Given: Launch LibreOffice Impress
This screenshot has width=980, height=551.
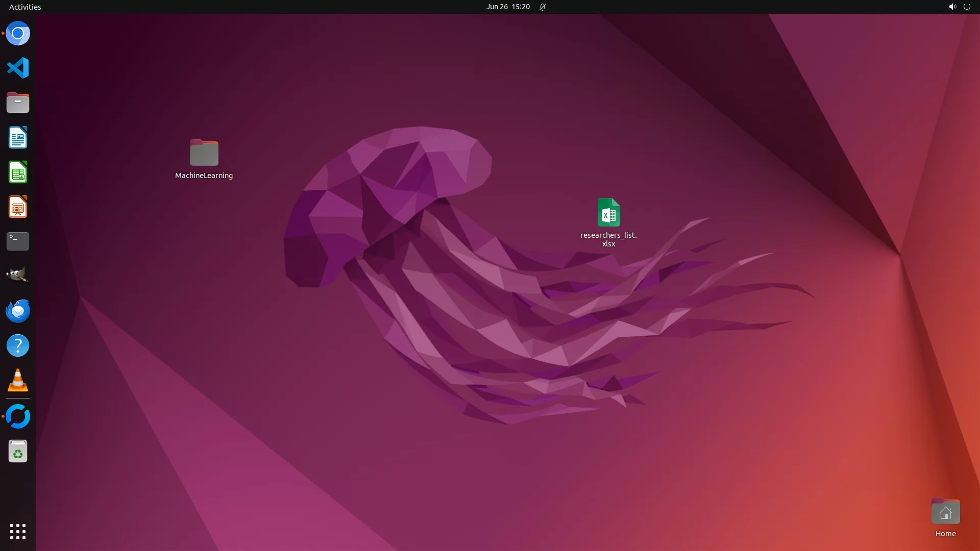Looking at the screenshot, I should click(18, 207).
